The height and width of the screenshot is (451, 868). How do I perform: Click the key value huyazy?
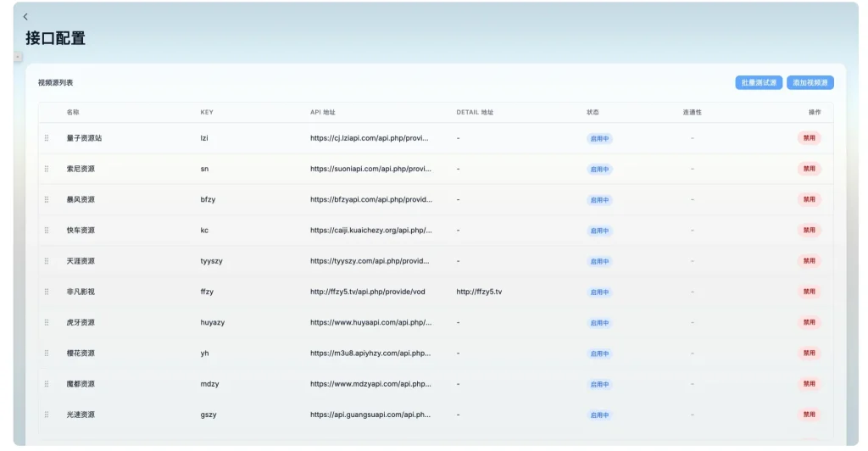[x=213, y=322]
